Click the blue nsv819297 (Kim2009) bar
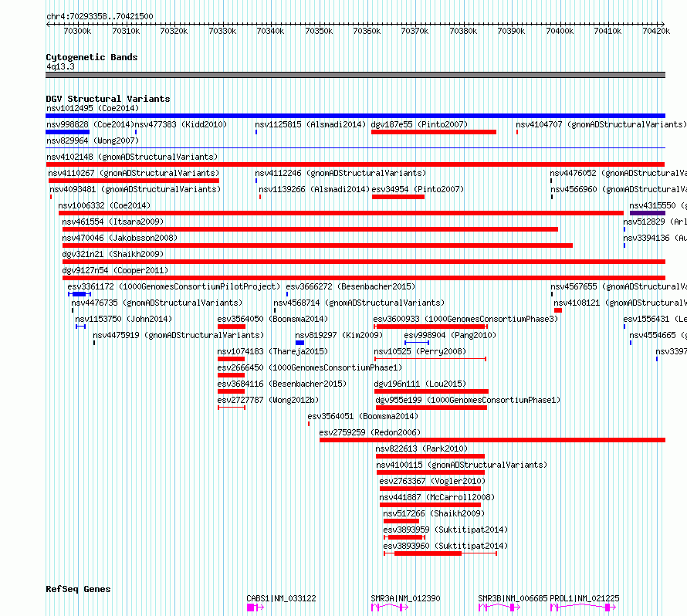Image resolution: width=687 pixels, height=616 pixels. pyautogui.click(x=300, y=343)
